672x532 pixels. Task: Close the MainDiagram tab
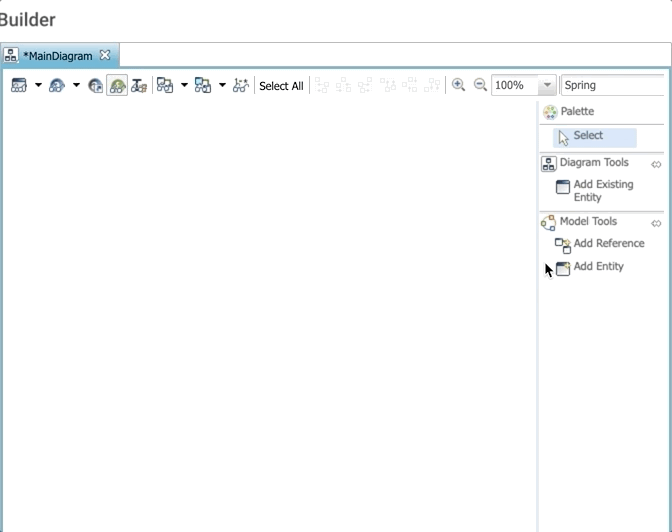[x=105, y=55]
